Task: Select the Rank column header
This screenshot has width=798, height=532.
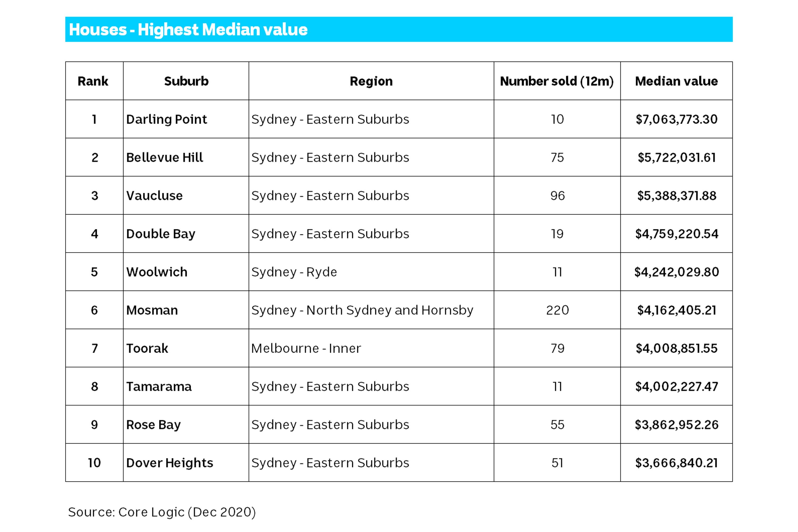Action: pyautogui.click(x=93, y=81)
